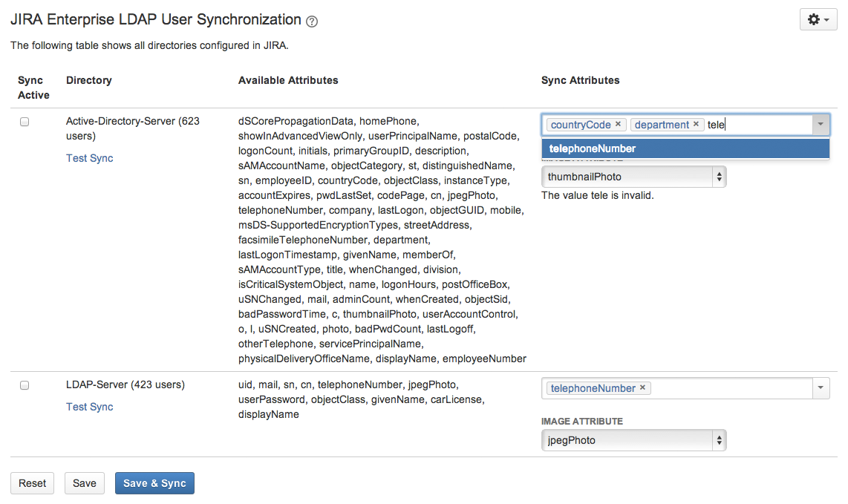
Task: Click the page title JIRA Enterprise LDAP
Action: click(156, 19)
